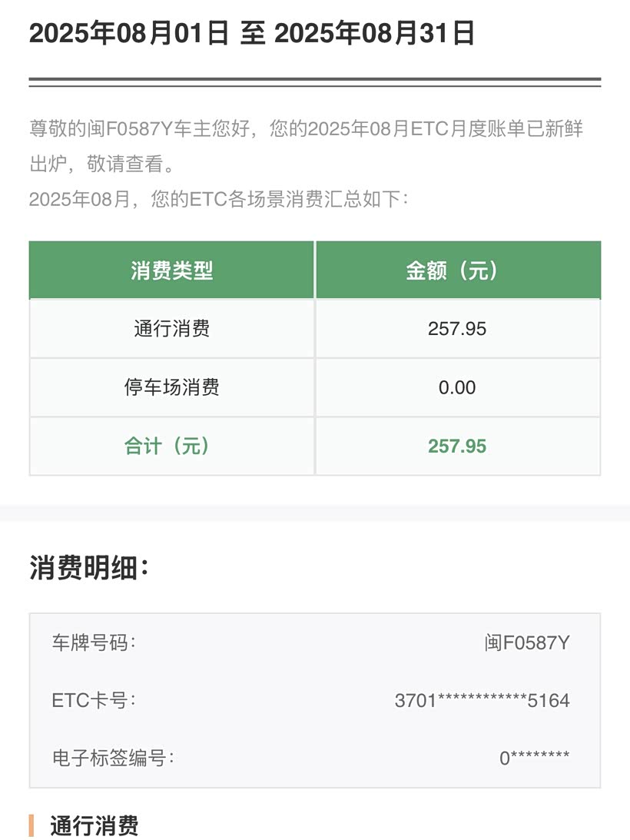Click the 消费明细 section heading
The height and width of the screenshot is (840, 630).
(89, 569)
